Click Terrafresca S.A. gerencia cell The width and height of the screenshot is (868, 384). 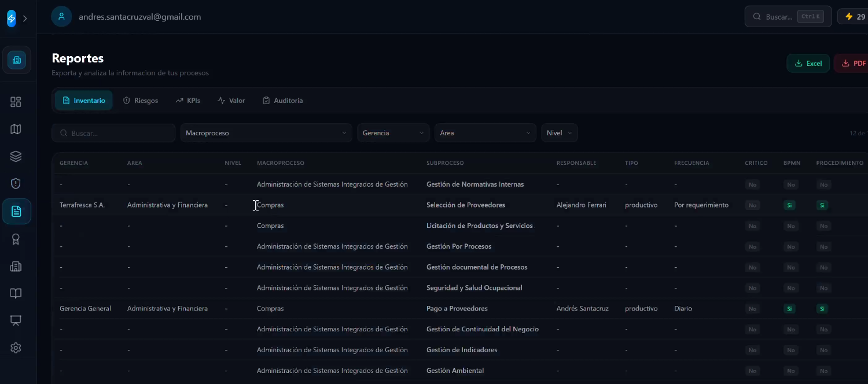[x=82, y=205]
